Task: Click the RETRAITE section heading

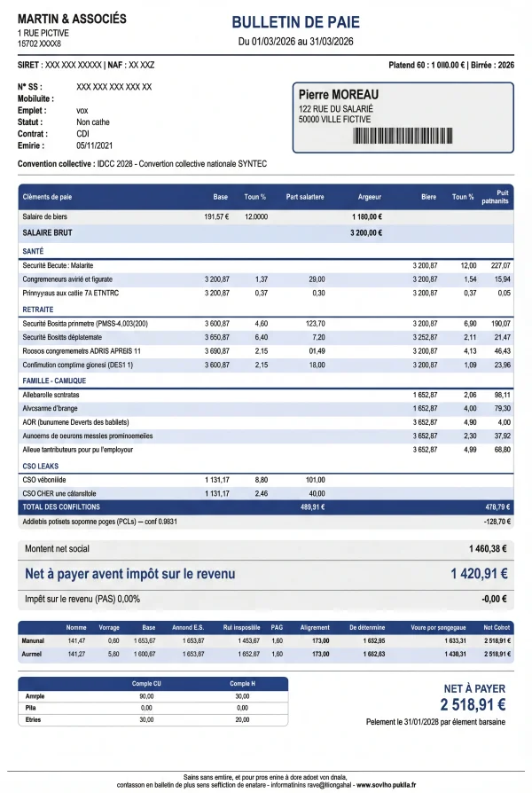Action: (x=38, y=310)
